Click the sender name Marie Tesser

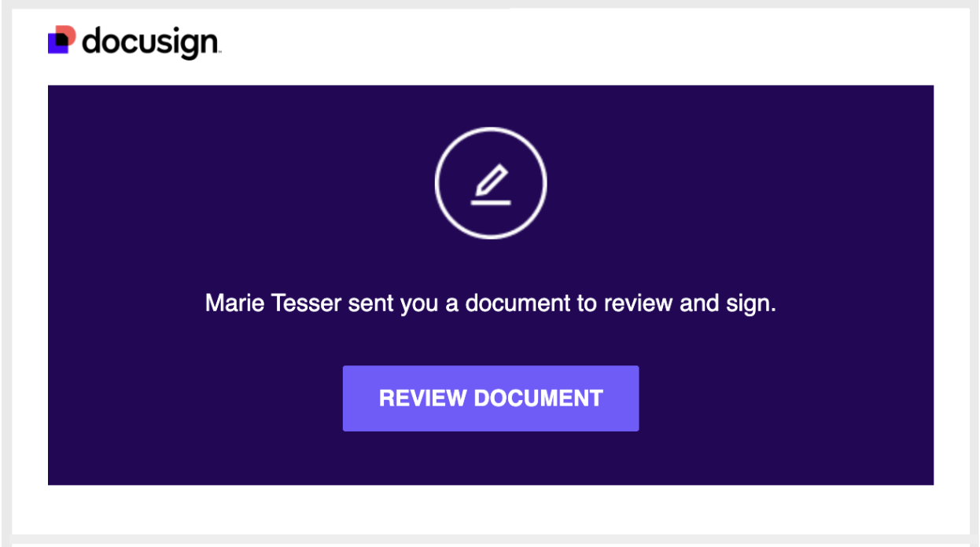(x=273, y=303)
